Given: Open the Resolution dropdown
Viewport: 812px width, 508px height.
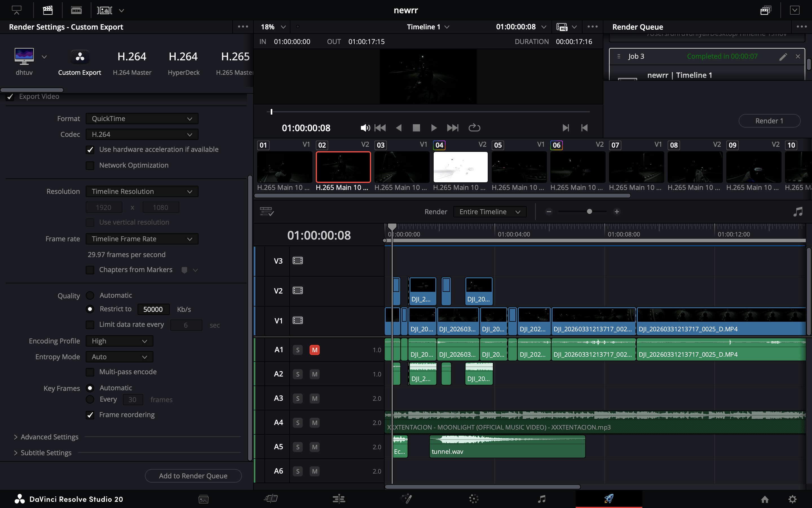Looking at the screenshot, I should [x=142, y=192].
